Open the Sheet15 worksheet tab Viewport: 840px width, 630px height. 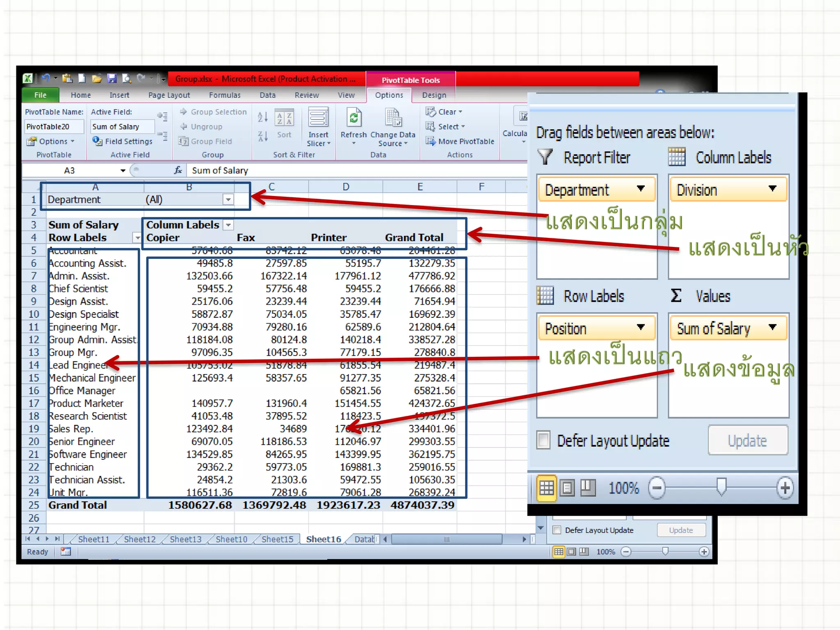[x=277, y=539]
